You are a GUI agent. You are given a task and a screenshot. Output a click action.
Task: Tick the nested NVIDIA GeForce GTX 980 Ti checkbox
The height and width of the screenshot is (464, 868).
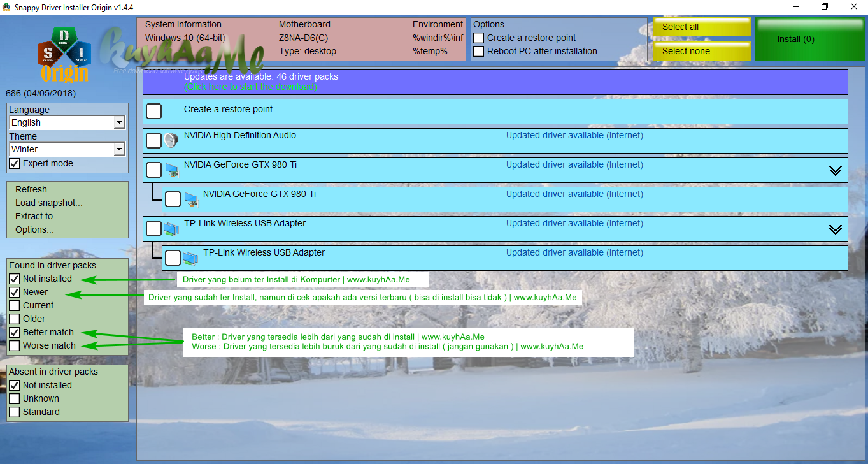(173, 199)
